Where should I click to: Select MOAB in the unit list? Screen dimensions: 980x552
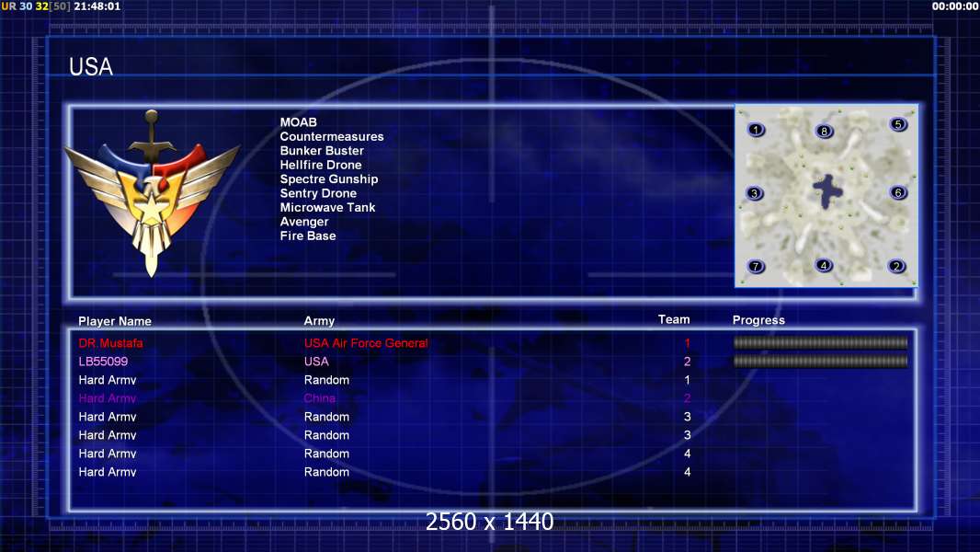[298, 122]
